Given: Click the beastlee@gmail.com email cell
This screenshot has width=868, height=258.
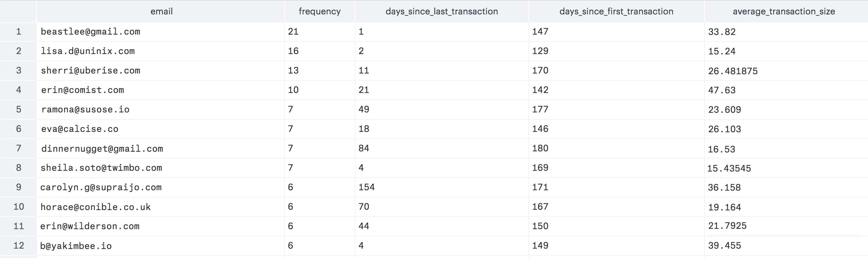Looking at the screenshot, I should pos(90,32).
